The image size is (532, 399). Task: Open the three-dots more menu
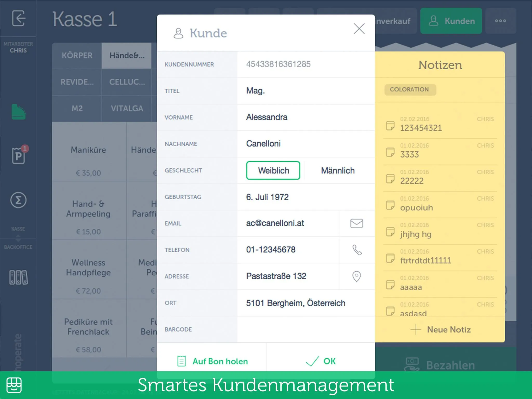click(x=501, y=21)
